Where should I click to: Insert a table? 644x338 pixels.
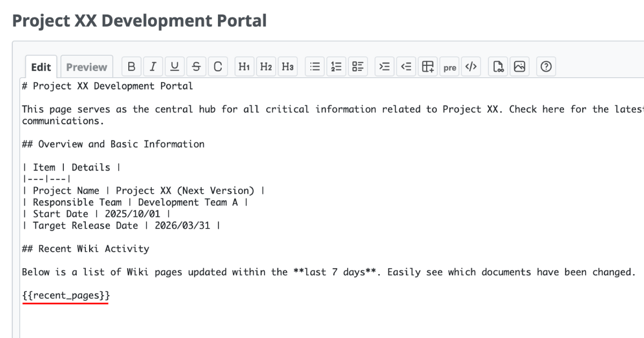[x=428, y=67]
